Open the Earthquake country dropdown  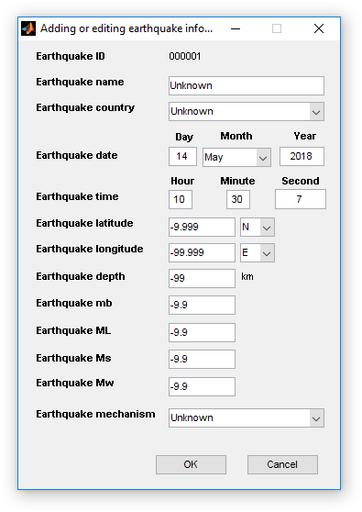[x=246, y=111]
